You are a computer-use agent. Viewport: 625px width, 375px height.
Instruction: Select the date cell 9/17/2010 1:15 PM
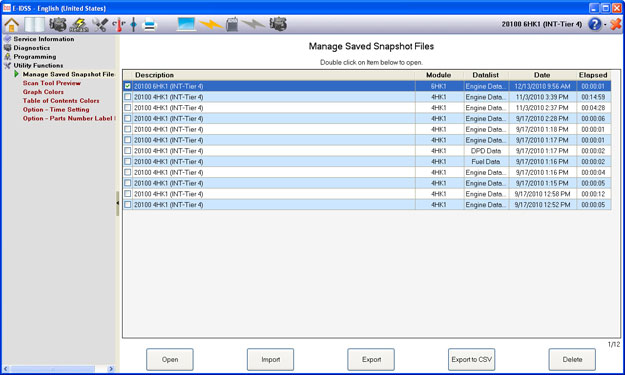click(542, 183)
